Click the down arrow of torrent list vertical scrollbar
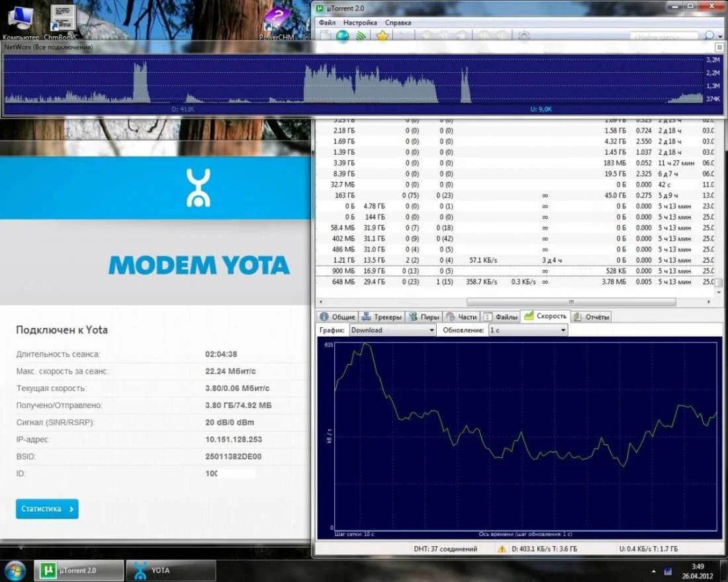 click(719, 292)
